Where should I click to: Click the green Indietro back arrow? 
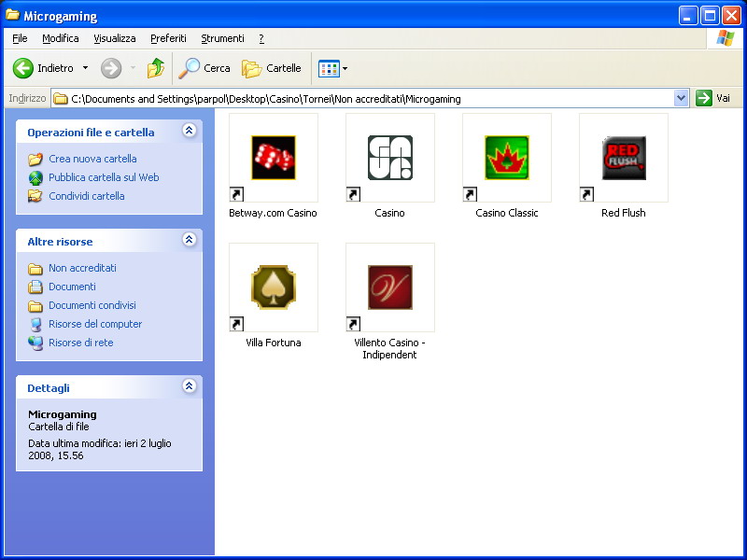click(x=22, y=68)
